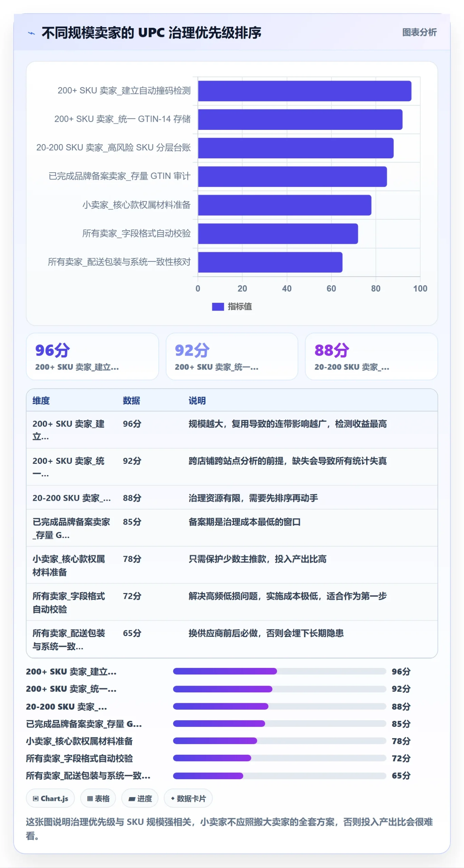Screen dimensions: 464x868
Task: Click the title 不同规模卖家的 UPC 治理优先级排序
Action: tap(151, 33)
